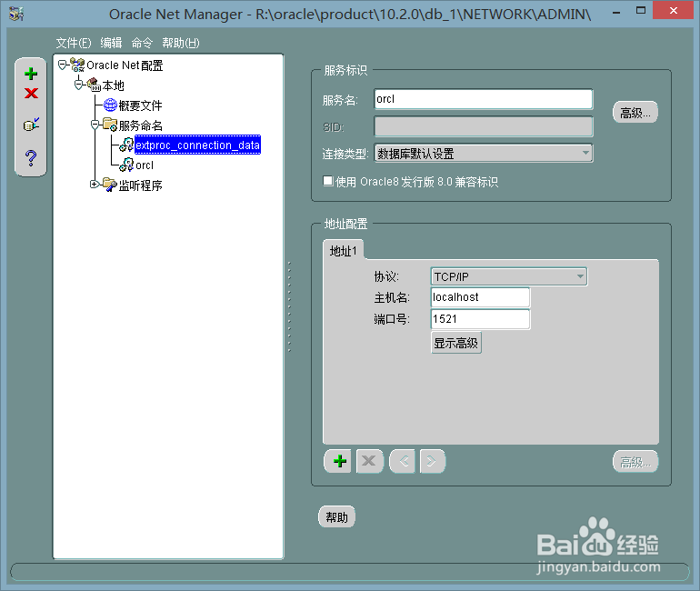Image resolution: width=700 pixels, height=591 pixels.
Task: Open the 文件(F) menu
Action: point(74,43)
